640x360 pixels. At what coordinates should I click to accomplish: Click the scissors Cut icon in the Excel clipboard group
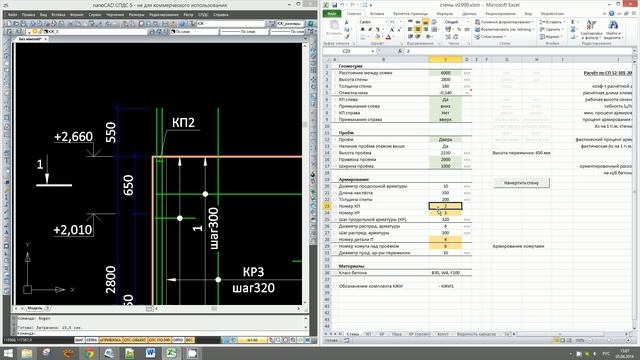347,22
